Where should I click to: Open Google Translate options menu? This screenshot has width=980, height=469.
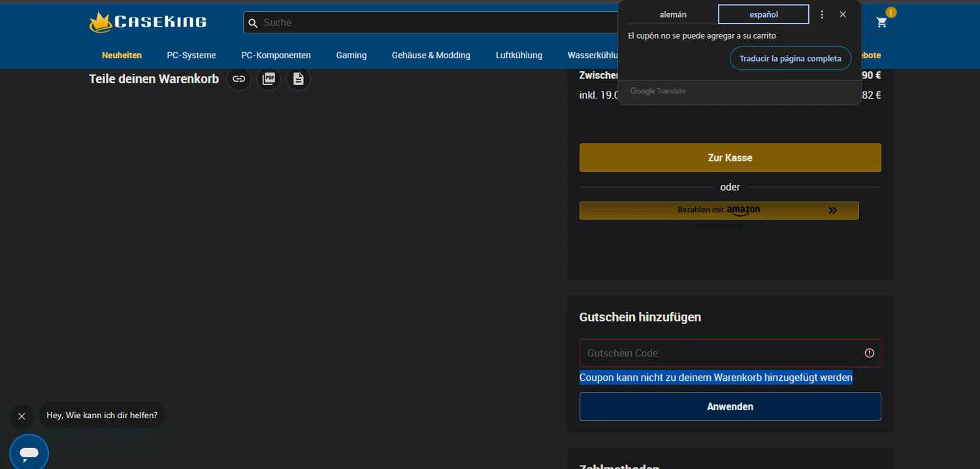point(822,14)
